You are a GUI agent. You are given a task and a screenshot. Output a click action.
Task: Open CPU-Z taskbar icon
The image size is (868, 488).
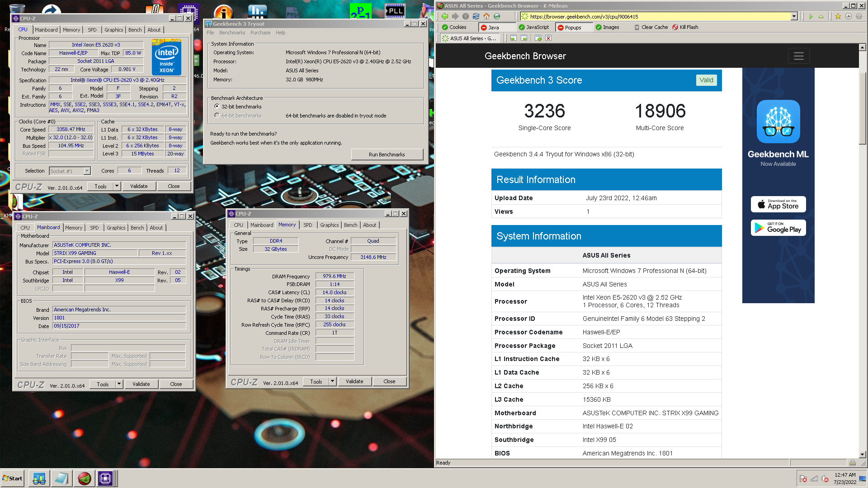click(x=105, y=479)
